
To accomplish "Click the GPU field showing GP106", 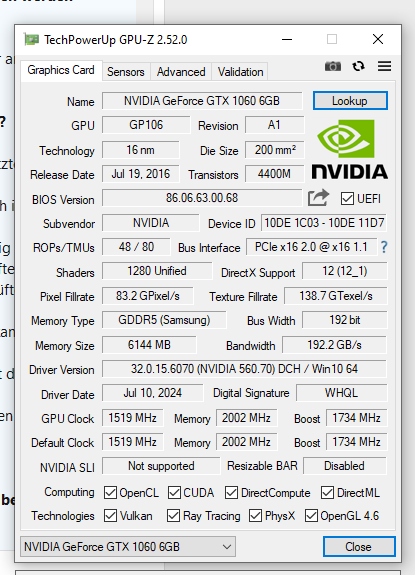I will point(146,125).
